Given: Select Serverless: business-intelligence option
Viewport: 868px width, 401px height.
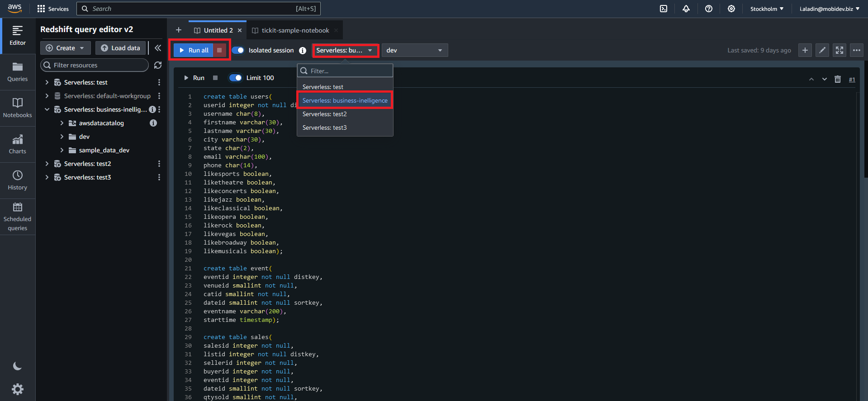Looking at the screenshot, I should click(x=345, y=100).
